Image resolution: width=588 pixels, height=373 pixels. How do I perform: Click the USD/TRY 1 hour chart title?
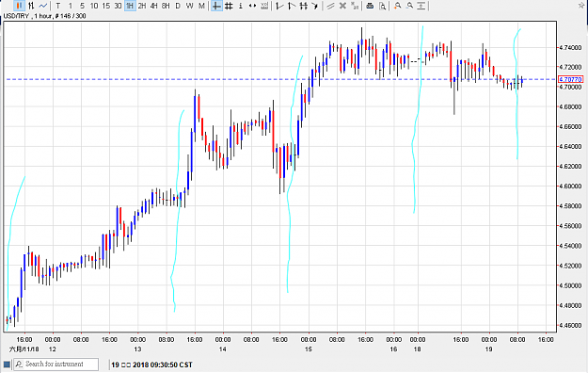point(44,16)
